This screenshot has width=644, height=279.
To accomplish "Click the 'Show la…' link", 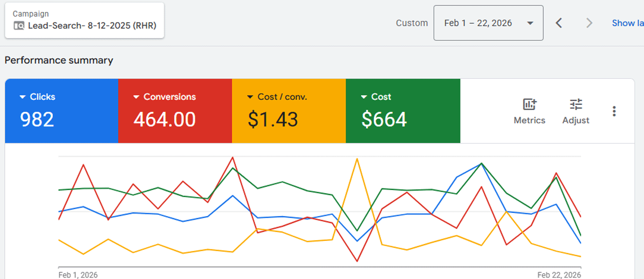I will (x=628, y=23).
